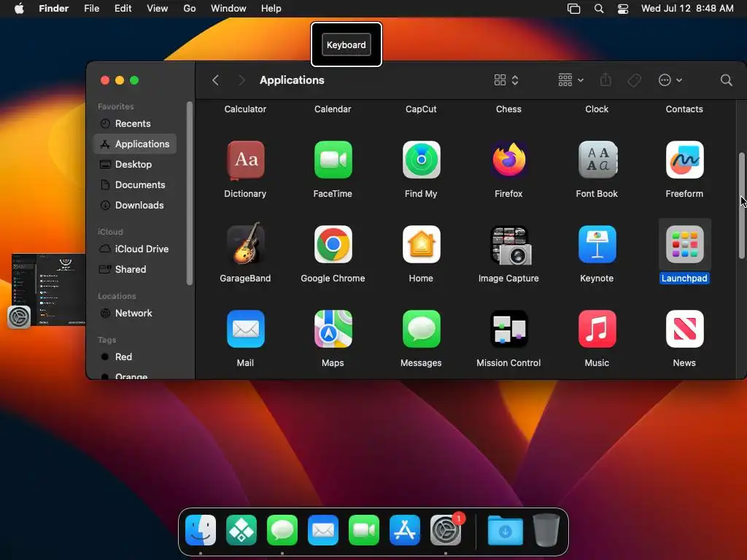Open FaceTime from the Dock
The width and height of the screenshot is (747, 560).
[x=364, y=530]
